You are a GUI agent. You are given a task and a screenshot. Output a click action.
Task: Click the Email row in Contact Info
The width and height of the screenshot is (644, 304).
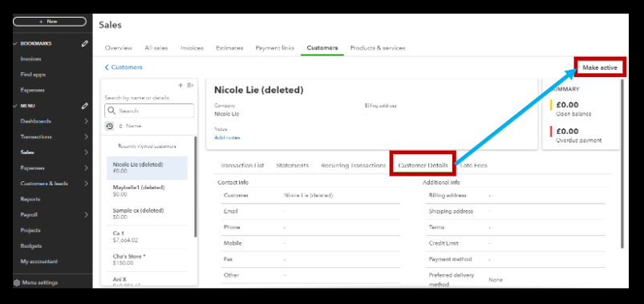tap(310, 211)
